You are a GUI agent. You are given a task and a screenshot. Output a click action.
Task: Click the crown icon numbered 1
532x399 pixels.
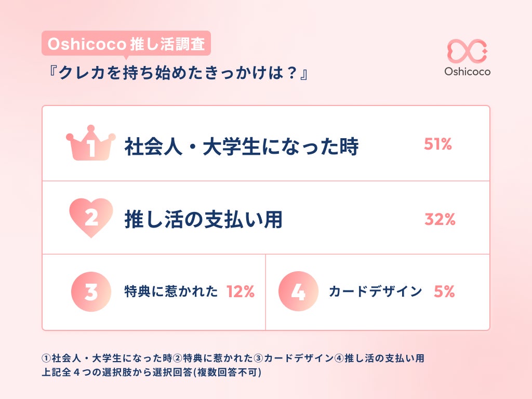(90, 144)
